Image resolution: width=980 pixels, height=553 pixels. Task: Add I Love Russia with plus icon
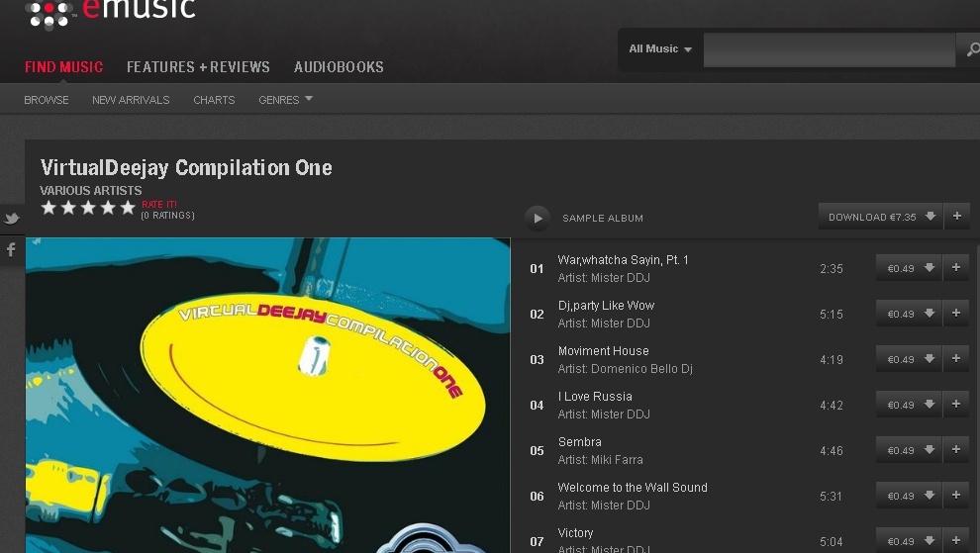955,405
